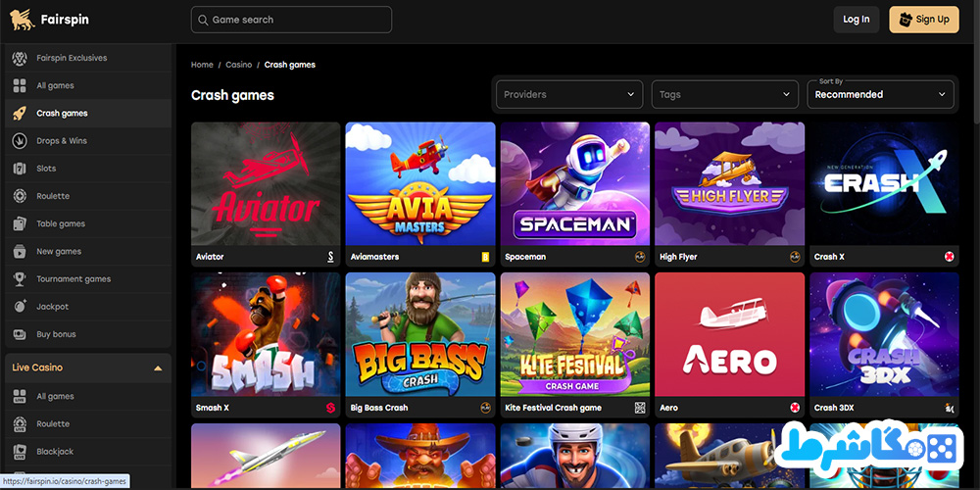Viewport: 980px width, 490px height.
Task: Click the provider icon beside Aviamasters
Action: 485,256
